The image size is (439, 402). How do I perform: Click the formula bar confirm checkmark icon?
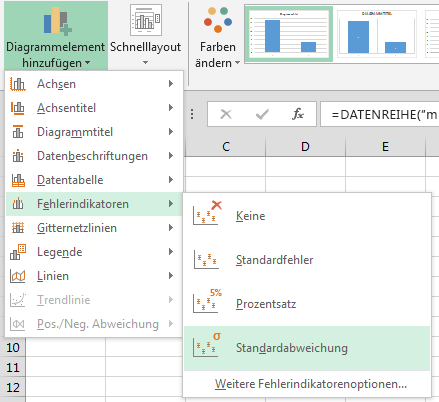pyautogui.click(x=262, y=114)
